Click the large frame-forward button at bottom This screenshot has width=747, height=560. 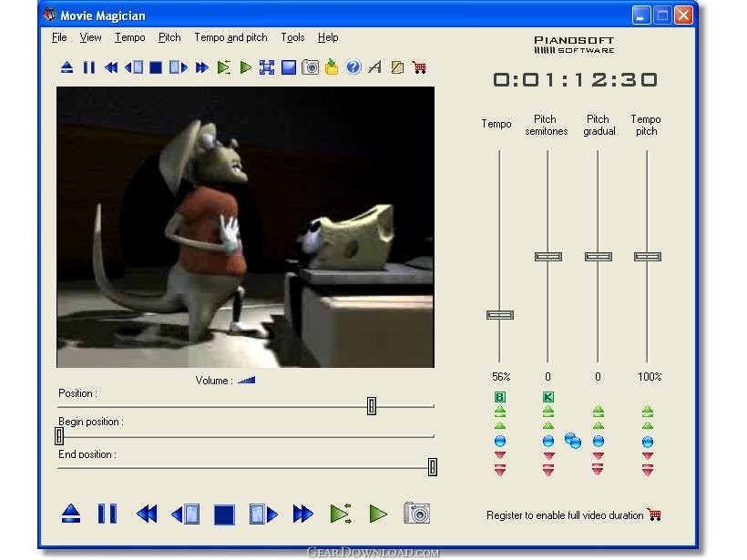click(x=263, y=514)
